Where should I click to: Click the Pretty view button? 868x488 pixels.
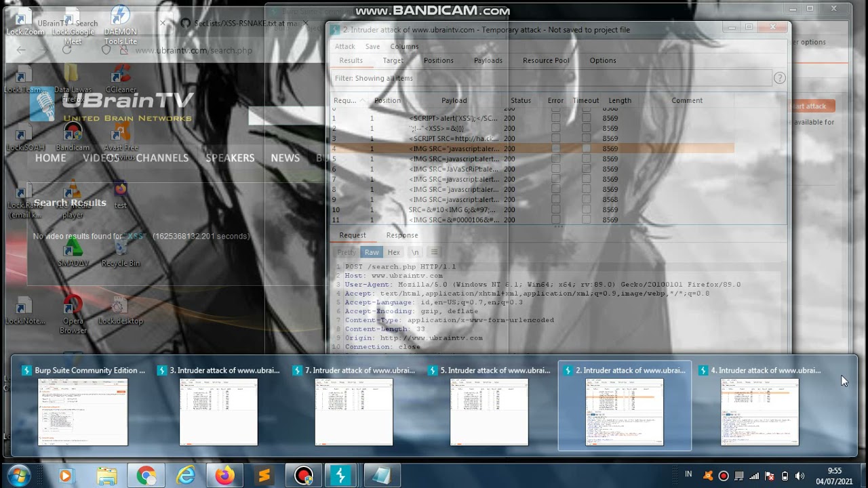(347, 252)
